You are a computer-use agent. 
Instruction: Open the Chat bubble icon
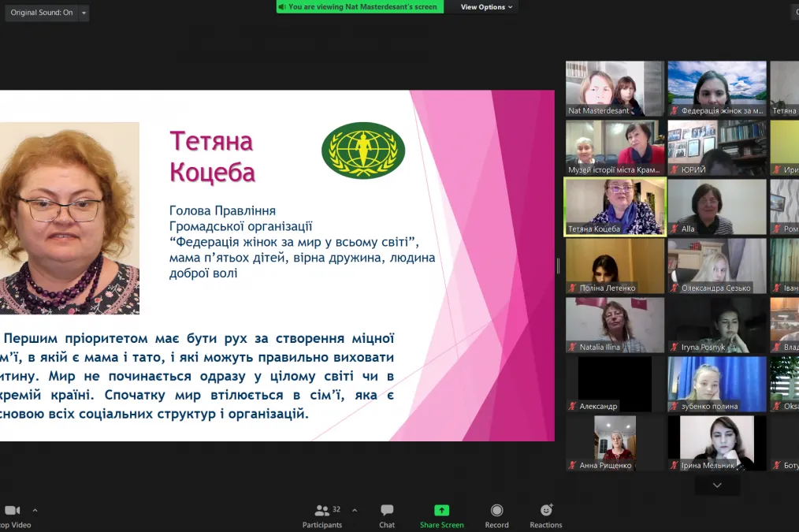coord(387,510)
